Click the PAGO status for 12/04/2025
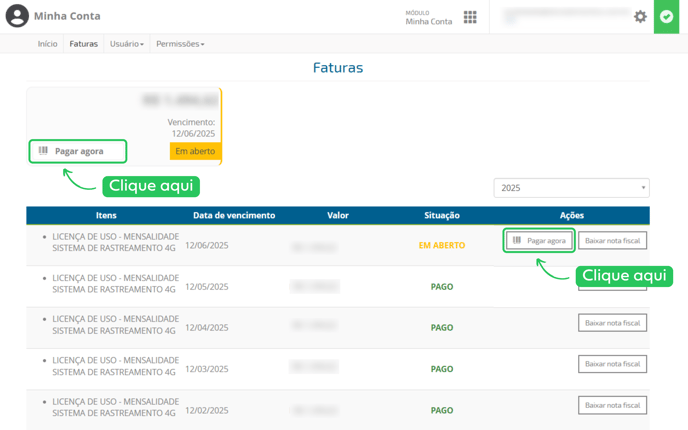Image resolution: width=688 pixels, height=430 pixels. [x=442, y=328]
